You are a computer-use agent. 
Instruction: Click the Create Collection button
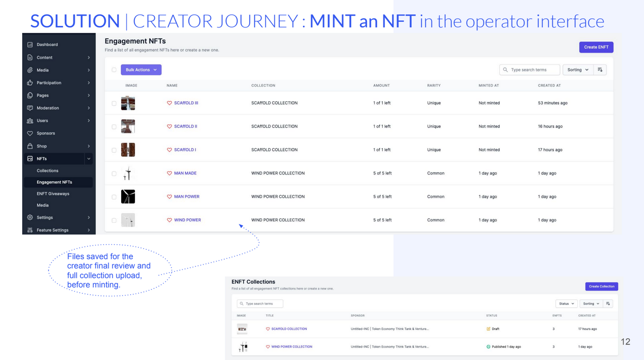[601, 286]
